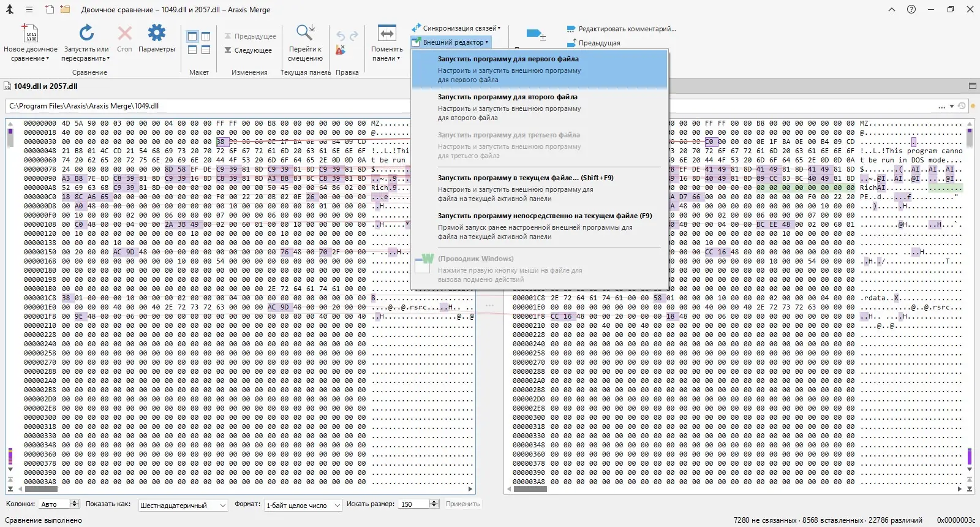Adjust the Колонки spinner arrows
This screenshot has width=980, height=527.
pyautogui.click(x=75, y=504)
